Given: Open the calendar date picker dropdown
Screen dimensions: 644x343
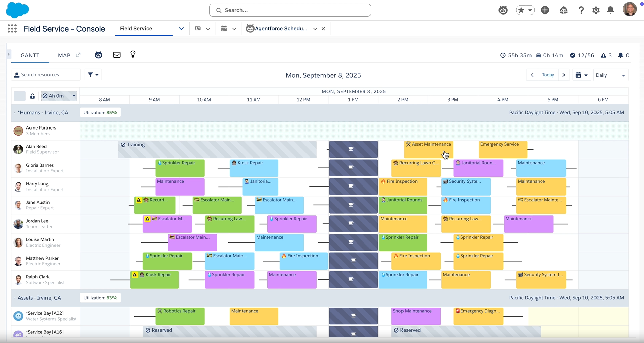Looking at the screenshot, I should tap(582, 75).
